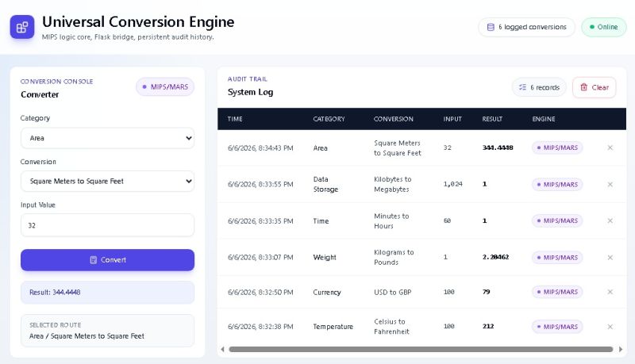
Task: Click the Kilograms to Pounds conversion cell
Action: [x=394, y=258]
